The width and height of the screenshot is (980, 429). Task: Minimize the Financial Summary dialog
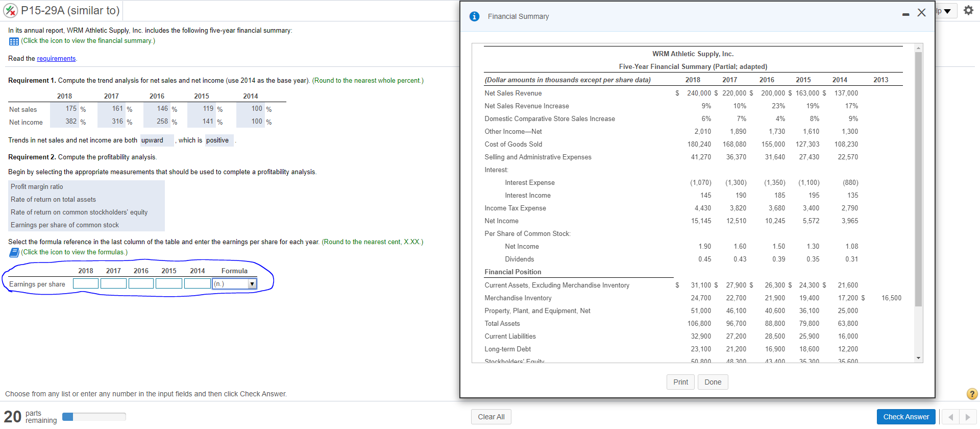[x=905, y=14]
